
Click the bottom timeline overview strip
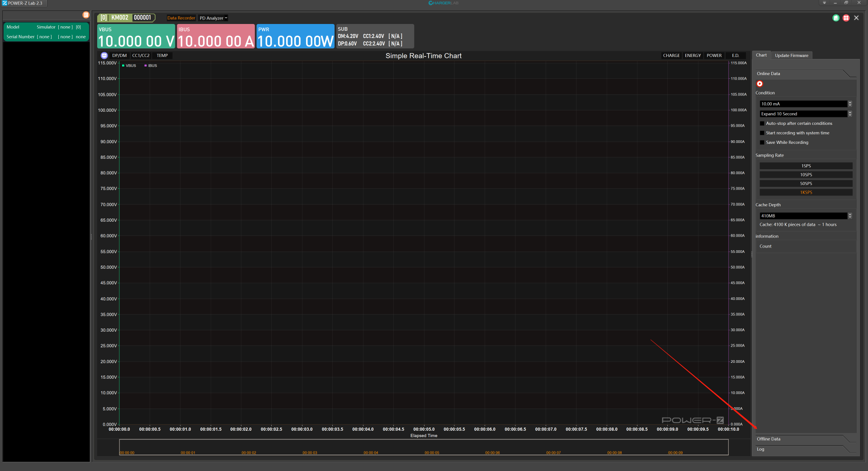[x=424, y=447]
